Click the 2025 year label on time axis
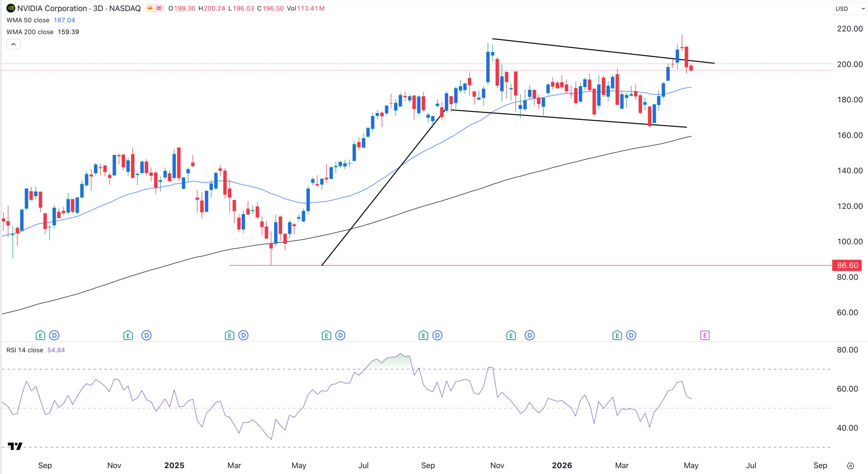Image resolution: width=868 pixels, height=474 pixels. click(x=174, y=465)
